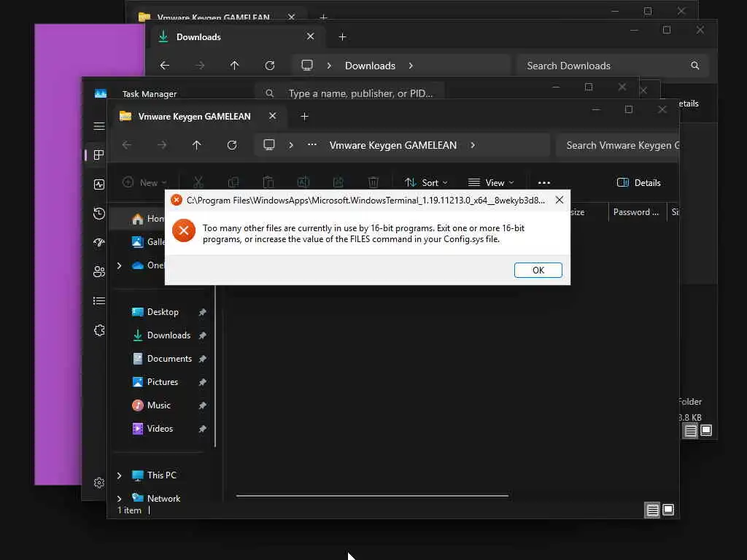747x560 pixels.
Task: Add new tab in Vmware Keygen window
Action: click(304, 117)
